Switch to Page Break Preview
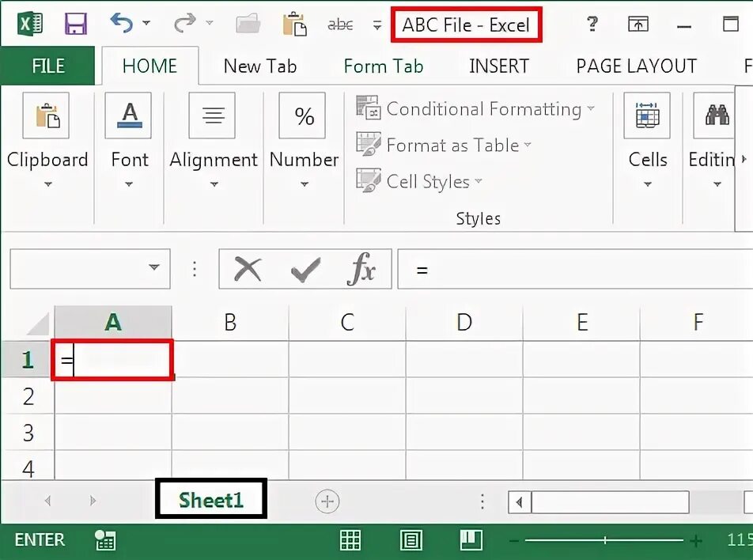753x560 pixels. [471, 539]
